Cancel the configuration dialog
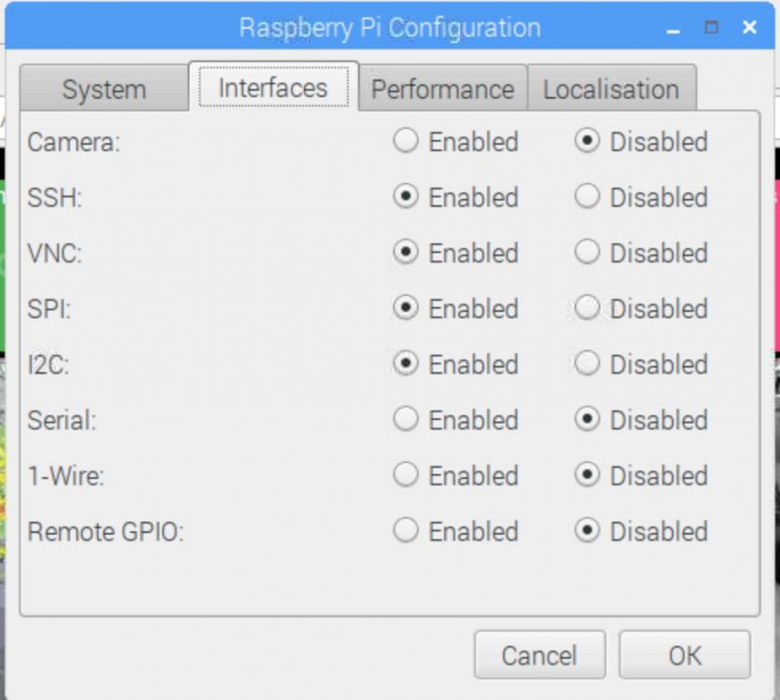 539,655
